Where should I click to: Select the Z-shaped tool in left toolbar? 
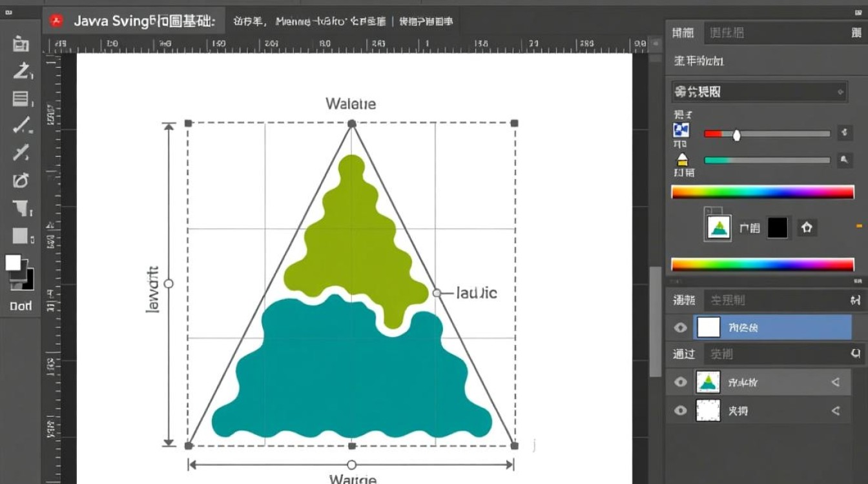tap(21, 71)
